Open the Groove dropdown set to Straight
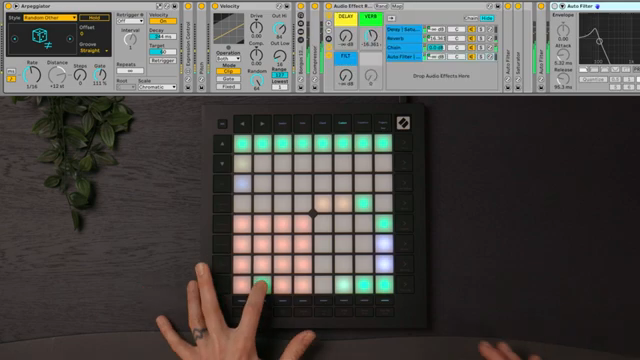Viewport: 640px width, 360px height. 94,51
